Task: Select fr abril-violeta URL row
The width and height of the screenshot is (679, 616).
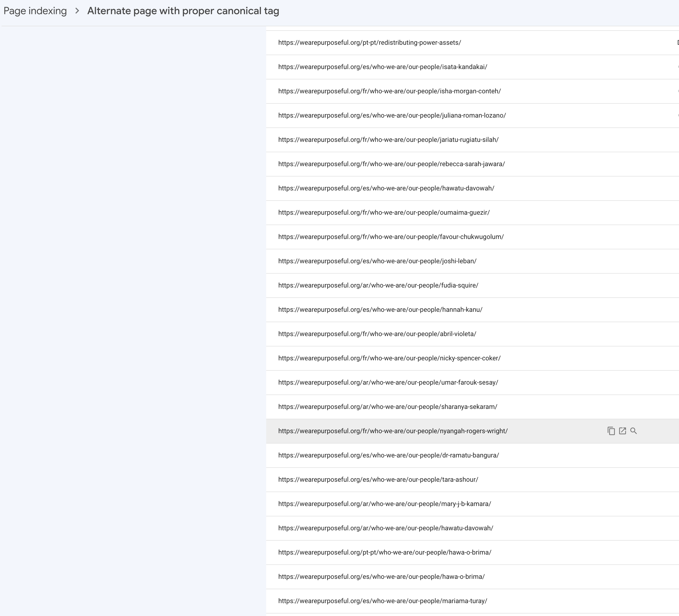Action: pyautogui.click(x=472, y=334)
